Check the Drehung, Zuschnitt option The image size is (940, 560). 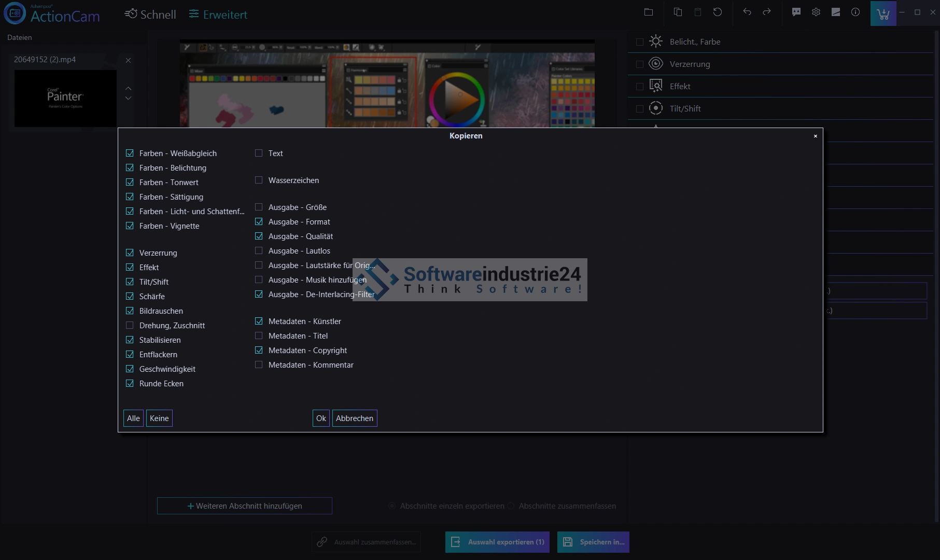[130, 326]
